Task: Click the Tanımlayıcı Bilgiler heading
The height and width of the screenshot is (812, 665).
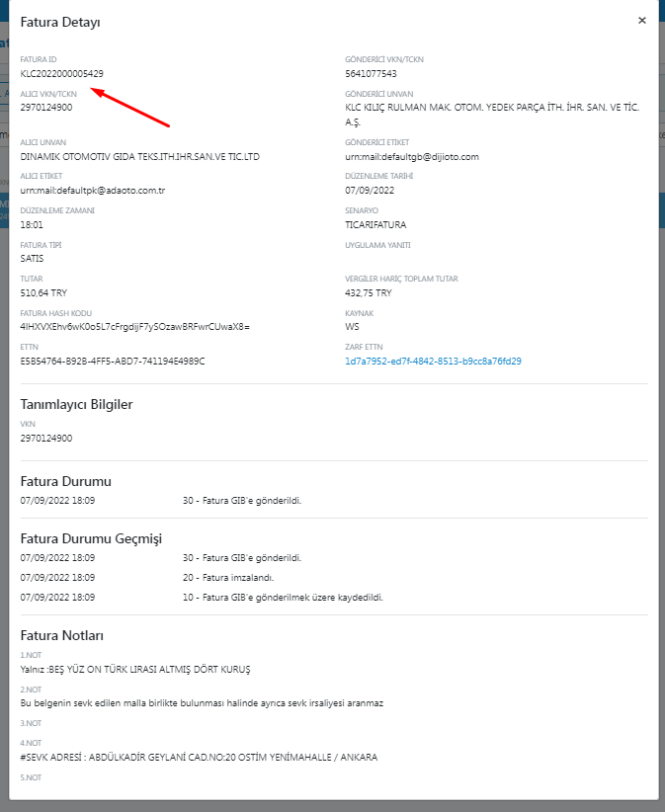Action: coord(76,404)
